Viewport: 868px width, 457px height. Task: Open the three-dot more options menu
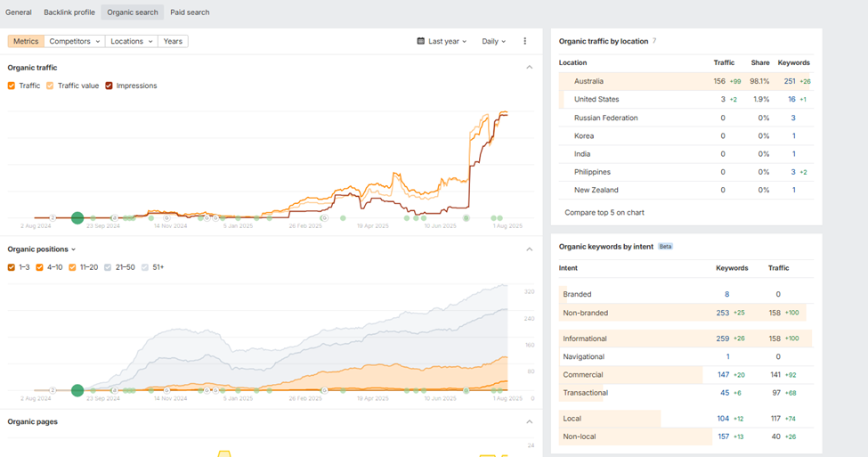pyautogui.click(x=525, y=41)
